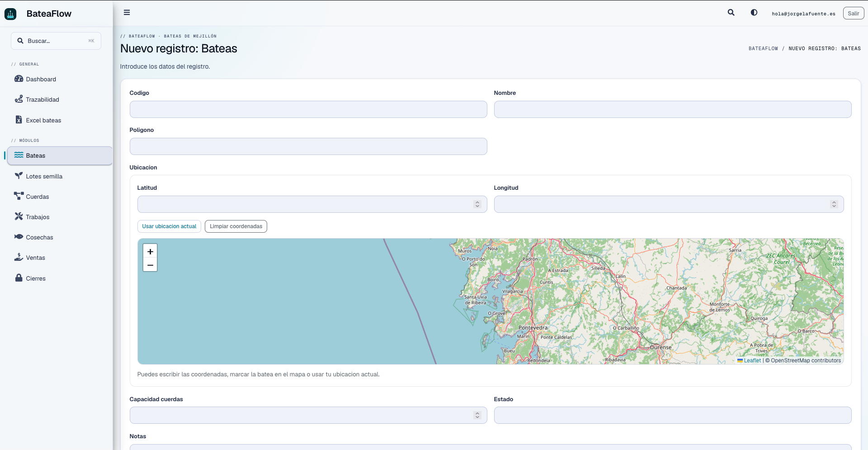This screenshot has height=450, width=868.
Task: Open search via top-right magnifier icon
Action: (731, 13)
